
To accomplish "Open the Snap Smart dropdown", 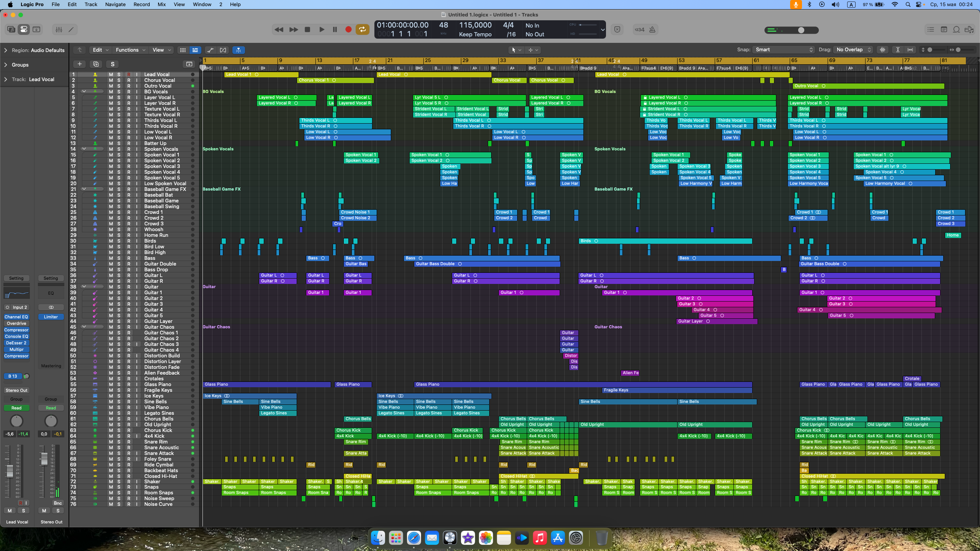I will pyautogui.click(x=783, y=50).
